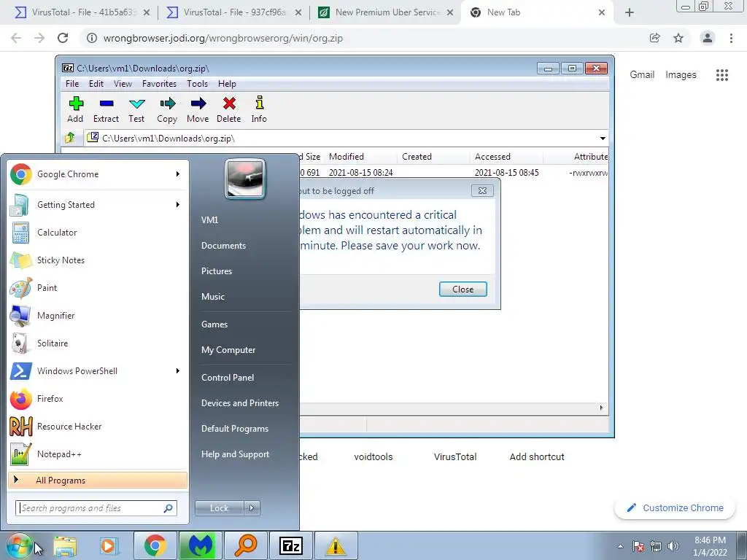Click the Delete icon in 7-Zip
The width and height of the screenshot is (747, 560).
pos(229,104)
